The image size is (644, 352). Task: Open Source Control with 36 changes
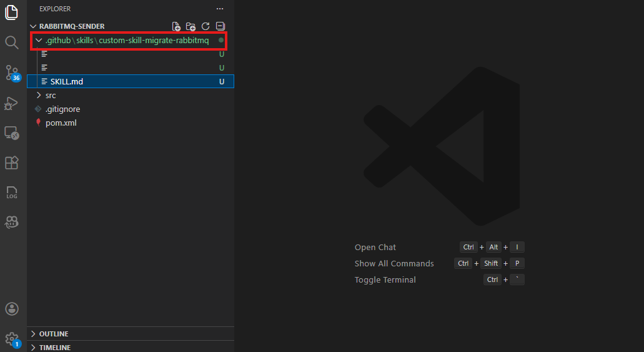tap(12, 73)
